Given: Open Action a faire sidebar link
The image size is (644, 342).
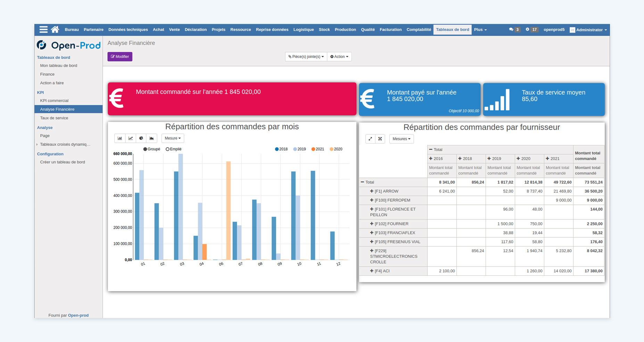Looking at the screenshot, I should (52, 83).
